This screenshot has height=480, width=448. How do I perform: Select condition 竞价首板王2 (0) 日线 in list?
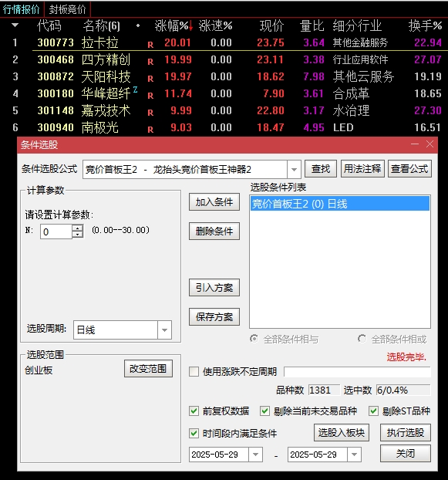[340, 204]
